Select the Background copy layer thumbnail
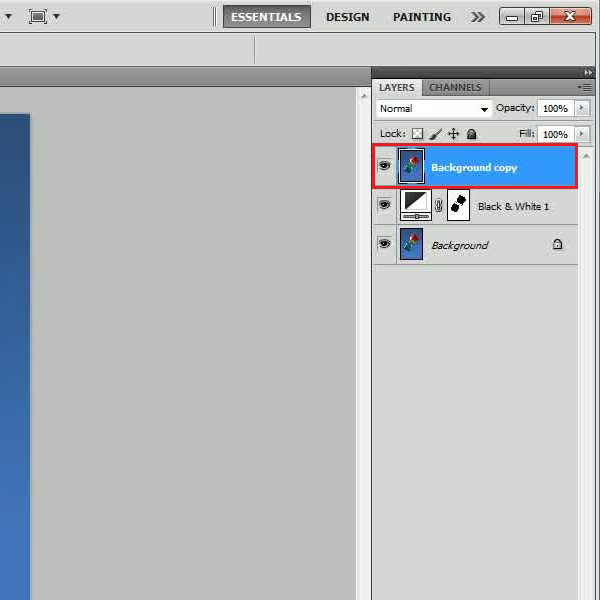This screenshot has height=600, width=600. 411,166
